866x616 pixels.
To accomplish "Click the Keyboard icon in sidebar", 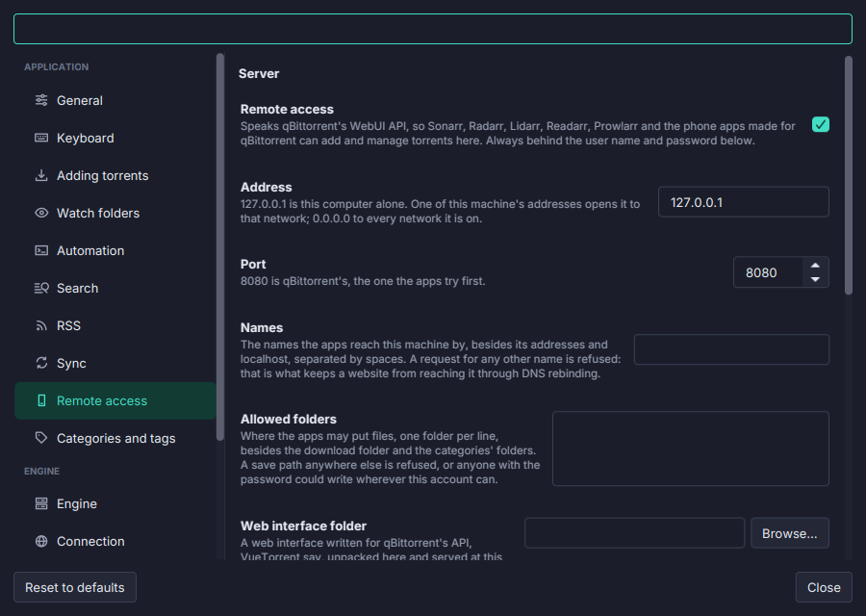I will (41, 138).
